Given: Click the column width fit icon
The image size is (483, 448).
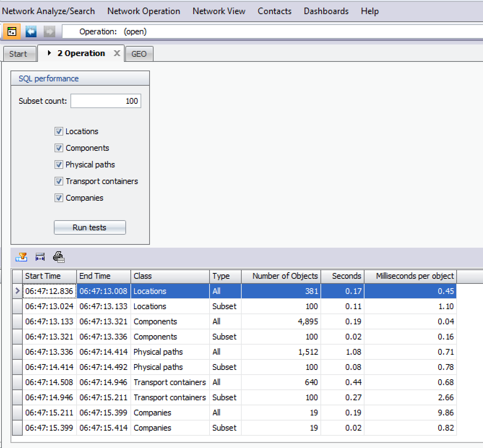Looking at the screenshot, I should 40,257.
